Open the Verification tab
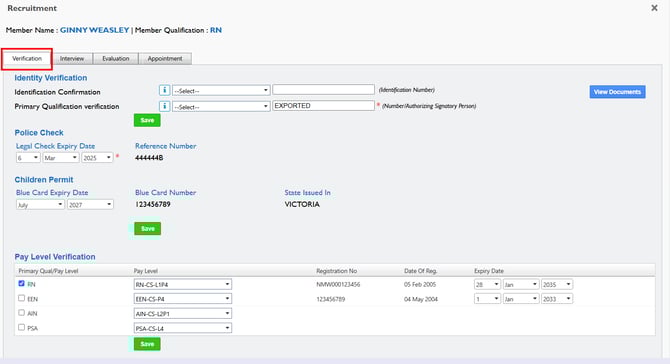Screen dimensions: 670x364 click(x=27, y=59)
